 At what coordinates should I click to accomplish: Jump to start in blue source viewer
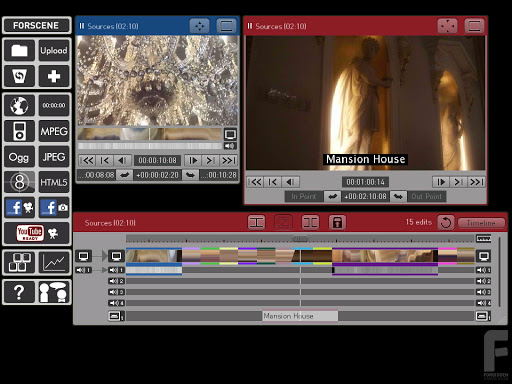point(87,160)
